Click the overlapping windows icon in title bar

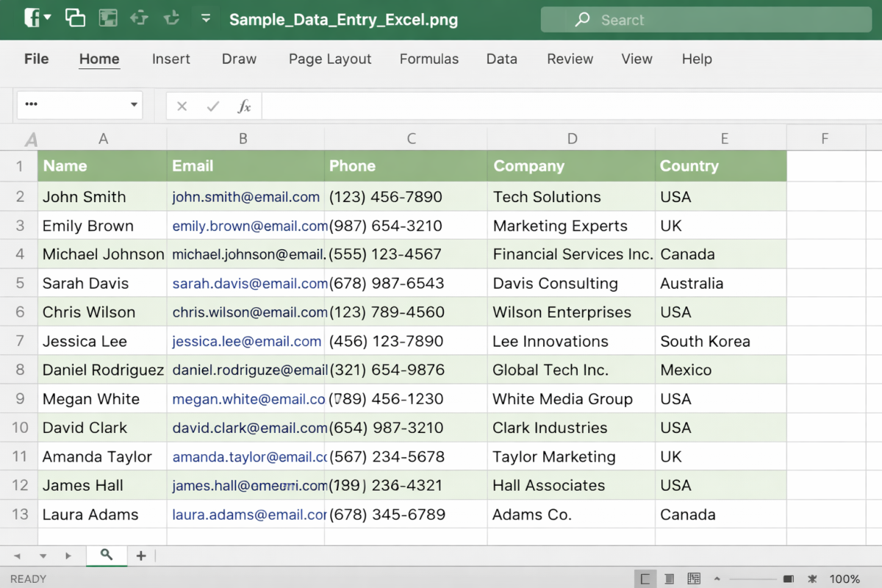[75, 18]
